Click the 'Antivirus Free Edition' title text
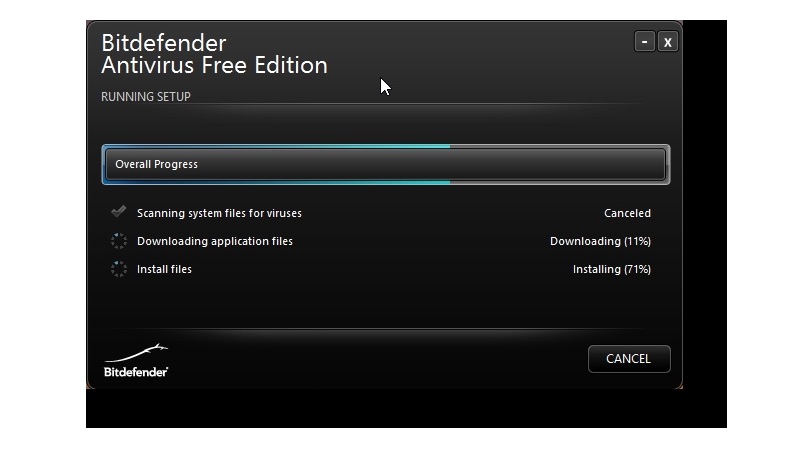The height and width of the screenshot is (450, 800). [x=214, y=65]
